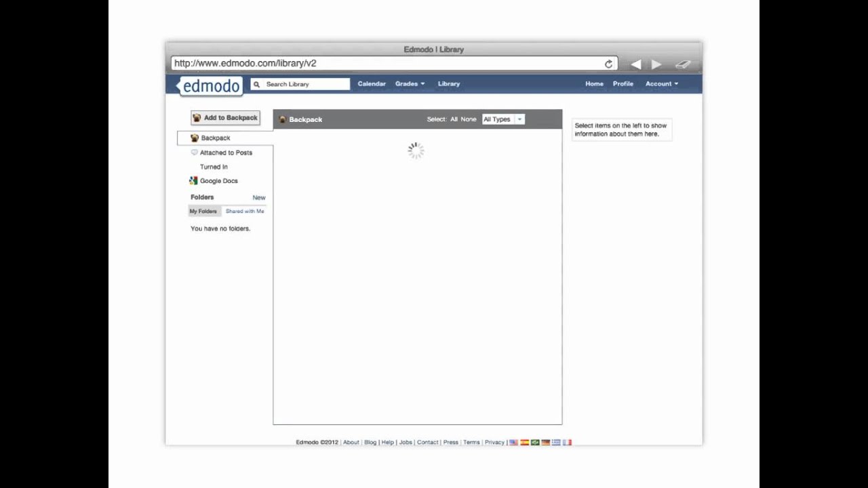Expand the Grades menu
This screenshot has height=488, width=868.
tap(410, 84)
